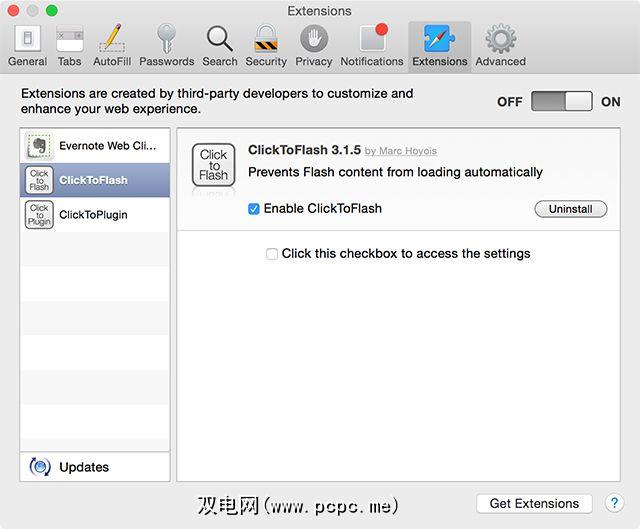Click the Get Extensions button
The image size is (640, 529).
[x=534, y=503]
